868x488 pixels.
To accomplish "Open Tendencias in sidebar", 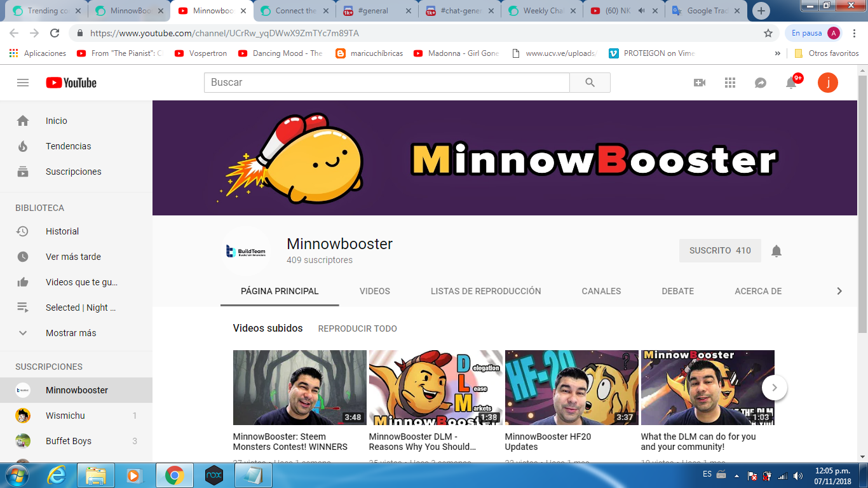I will coord(76,146).
